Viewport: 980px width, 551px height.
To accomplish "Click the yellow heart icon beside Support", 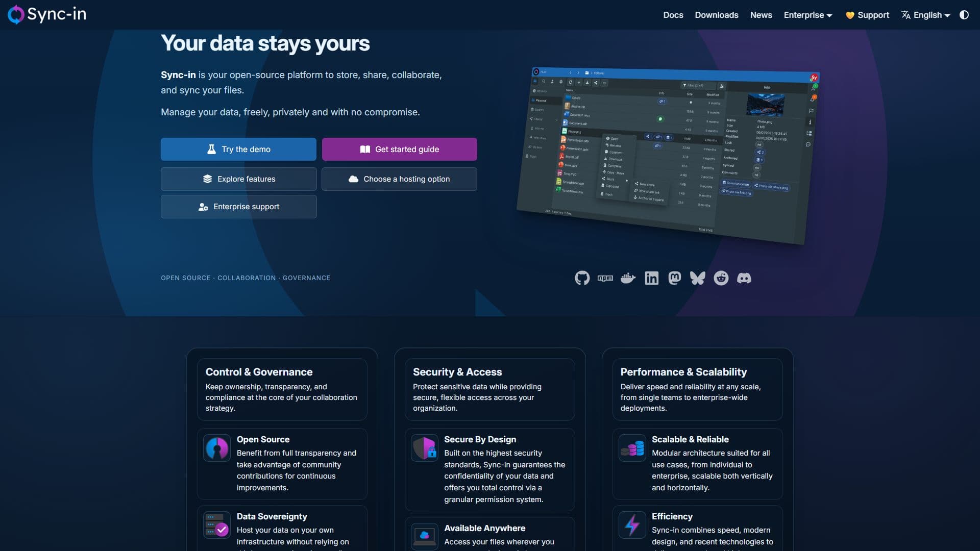I will [x=850, y=15].
